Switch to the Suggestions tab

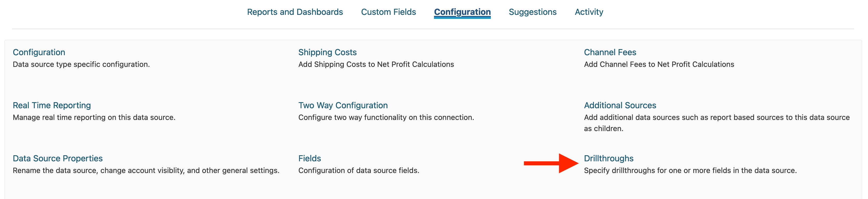pos(532,12)
